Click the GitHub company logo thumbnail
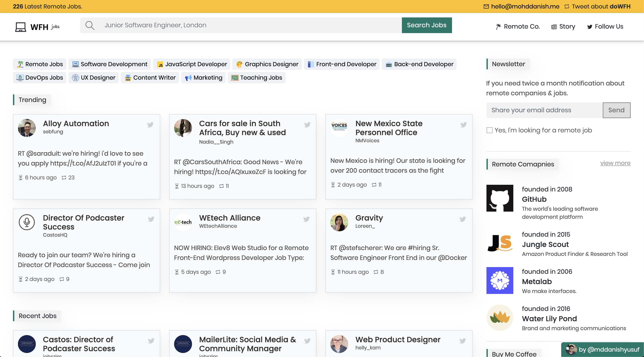The image size is (644, 357). coord(499,198)
